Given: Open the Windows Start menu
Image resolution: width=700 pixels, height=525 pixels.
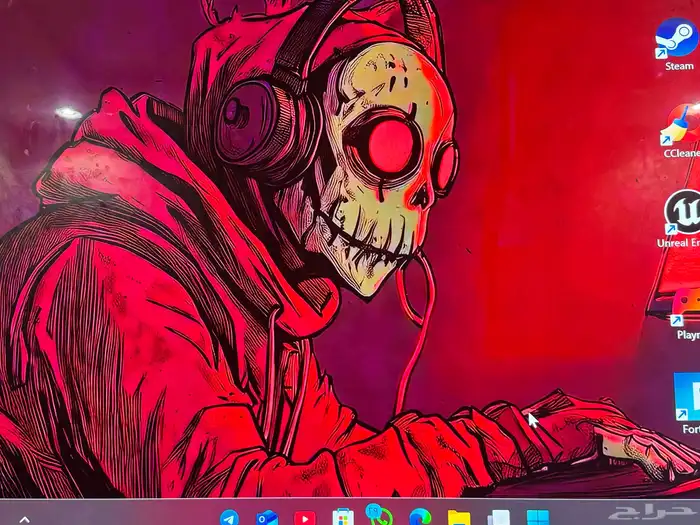Looking at the screenshot, I should pos(538,517).
